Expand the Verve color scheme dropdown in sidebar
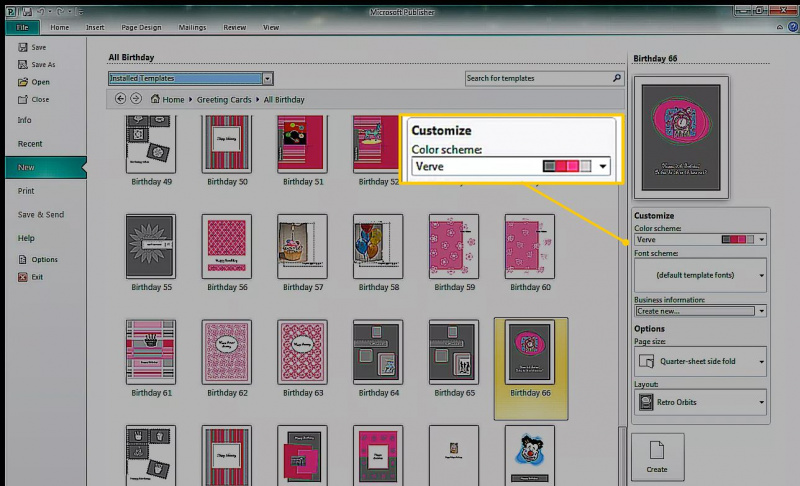 click(x=761, y=240)
